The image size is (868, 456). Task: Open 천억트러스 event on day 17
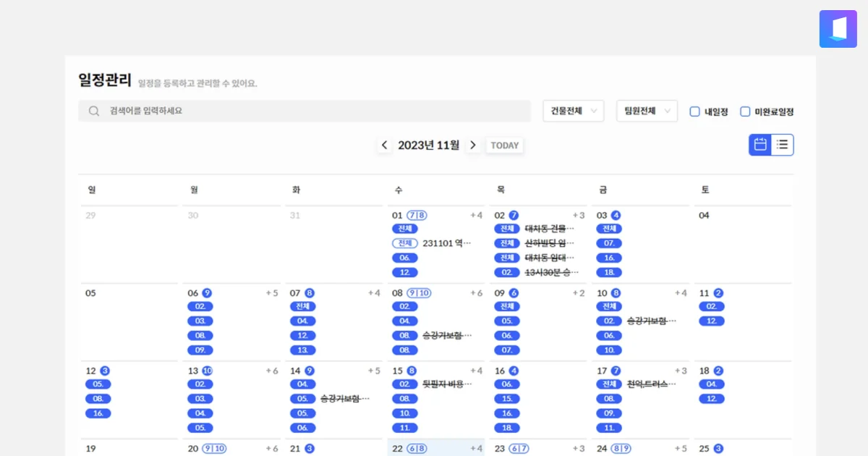tap(651, 384)
